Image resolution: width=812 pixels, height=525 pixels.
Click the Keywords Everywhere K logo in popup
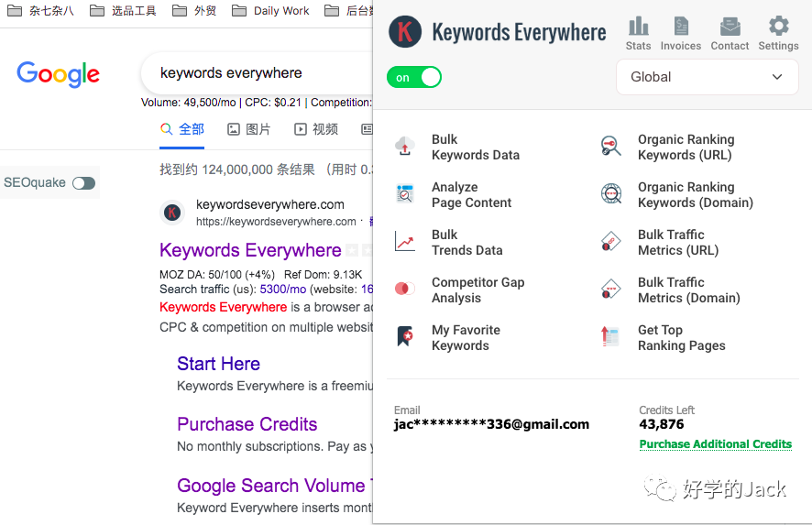coord(405,31)
